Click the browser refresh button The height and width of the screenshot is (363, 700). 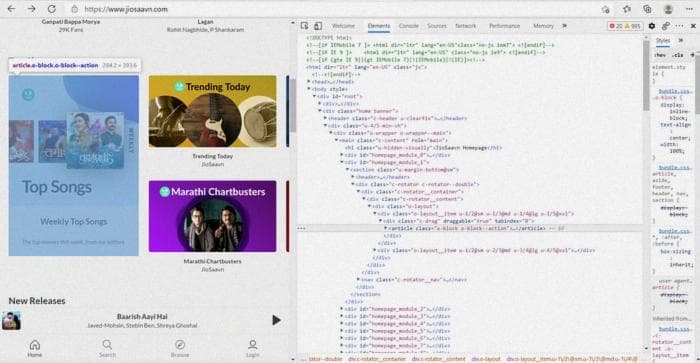[x=52, y=9]
